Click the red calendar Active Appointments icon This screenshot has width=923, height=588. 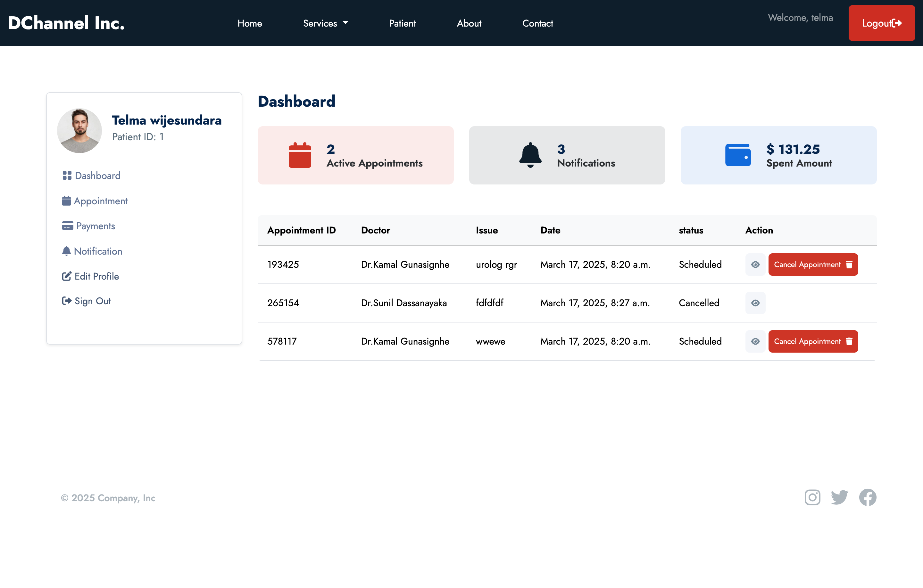300,155
